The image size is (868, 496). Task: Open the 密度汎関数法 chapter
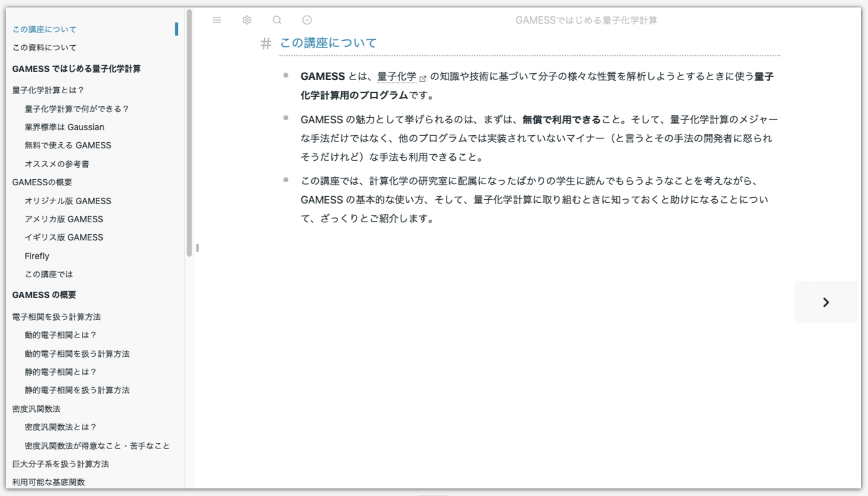click(36, 409)
